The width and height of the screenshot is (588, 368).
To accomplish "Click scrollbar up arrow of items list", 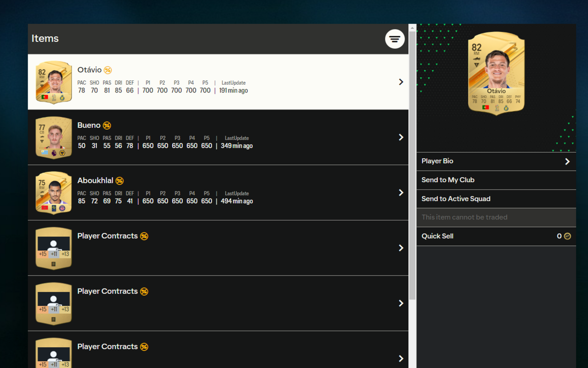I will (412, 28).
